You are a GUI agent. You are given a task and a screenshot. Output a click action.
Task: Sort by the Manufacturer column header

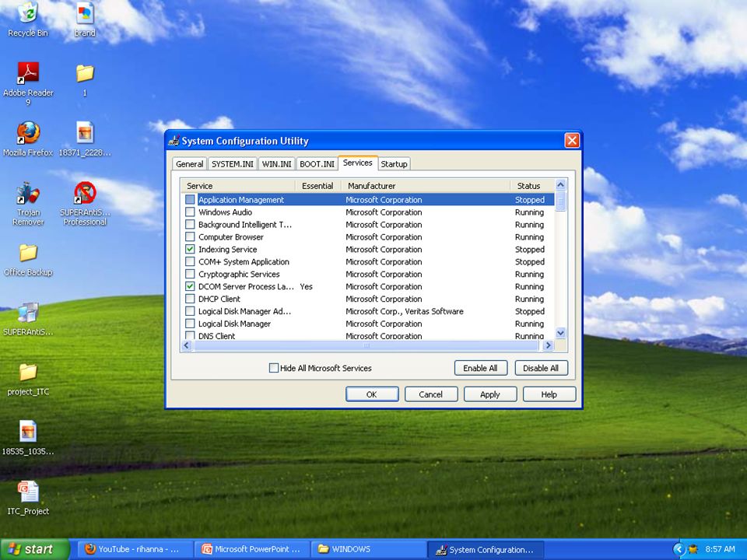tap(426, 186)
